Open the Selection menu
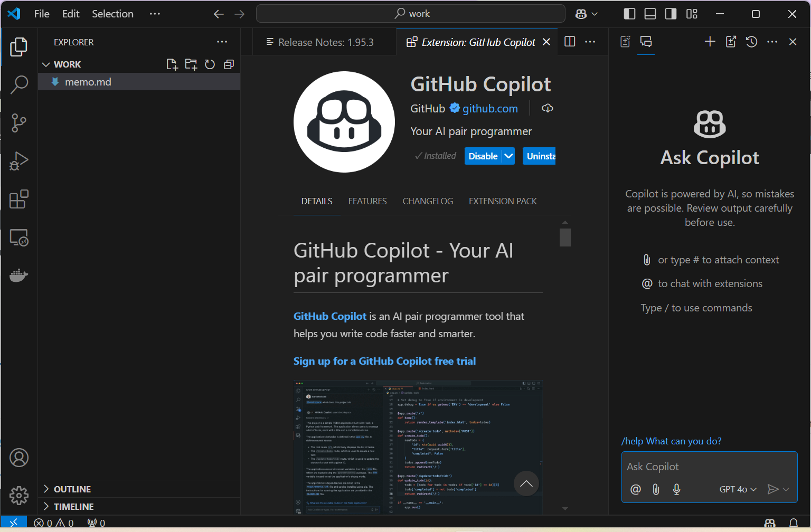 pos(112,14)
